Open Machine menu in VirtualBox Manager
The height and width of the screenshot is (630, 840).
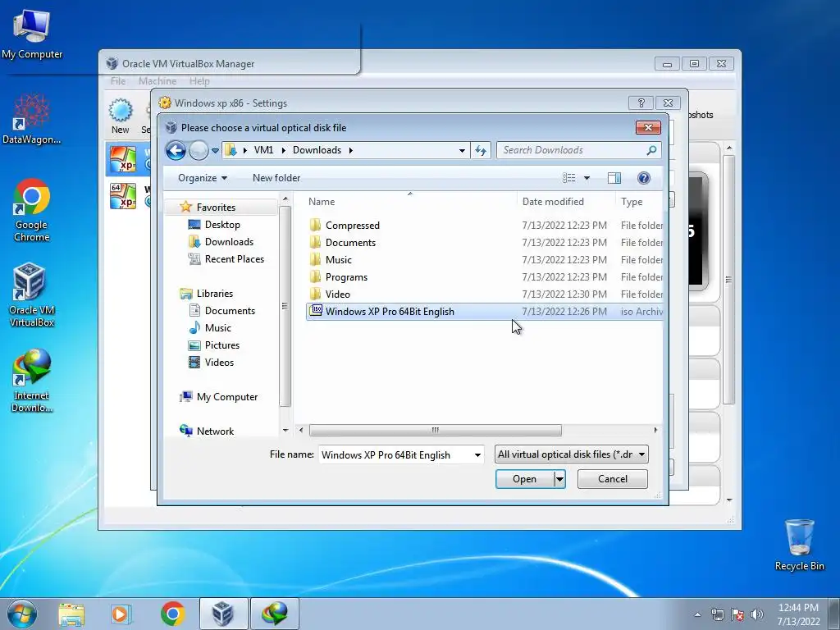pyautogui.click(x=157, y=81)
